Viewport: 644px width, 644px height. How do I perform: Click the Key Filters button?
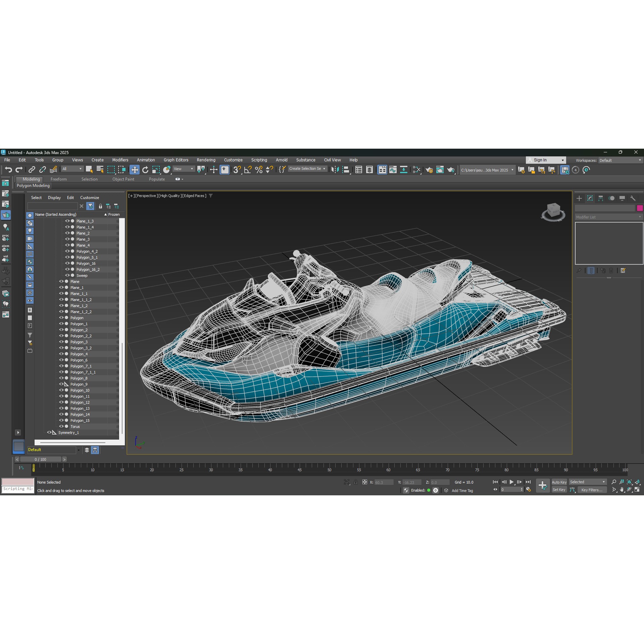(592, 490)
